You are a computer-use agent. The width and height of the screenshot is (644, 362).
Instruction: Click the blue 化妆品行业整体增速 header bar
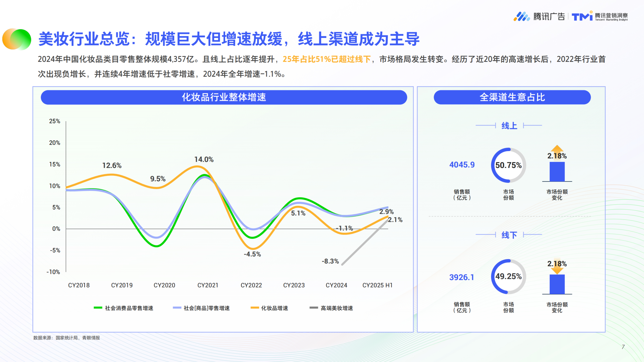point(224,97)
